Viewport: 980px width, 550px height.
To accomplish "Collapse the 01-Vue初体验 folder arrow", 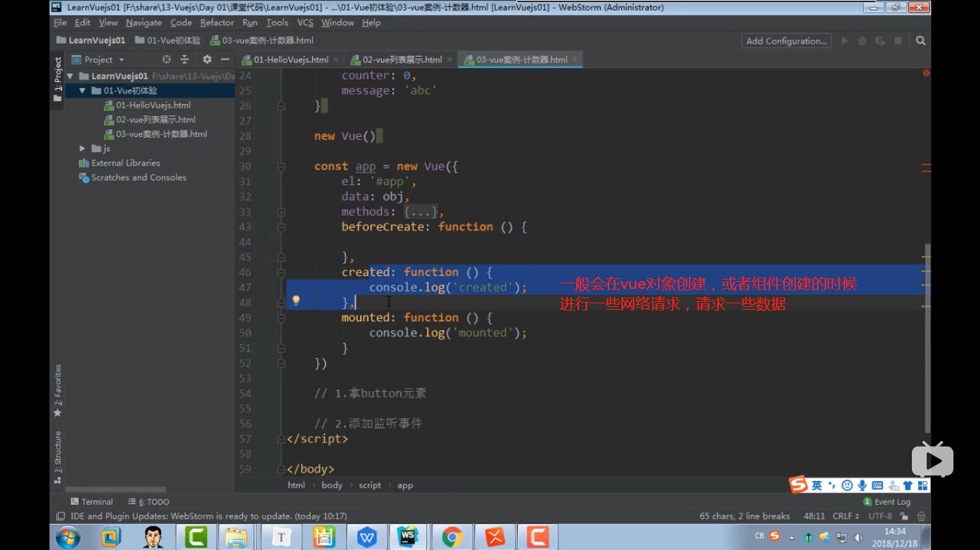I will (x=83, y=91).
